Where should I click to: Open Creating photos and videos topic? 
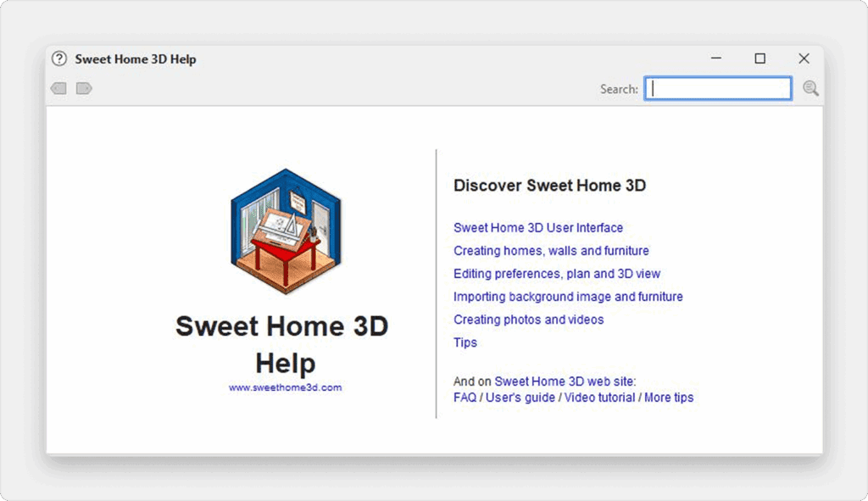pos(529,320)
